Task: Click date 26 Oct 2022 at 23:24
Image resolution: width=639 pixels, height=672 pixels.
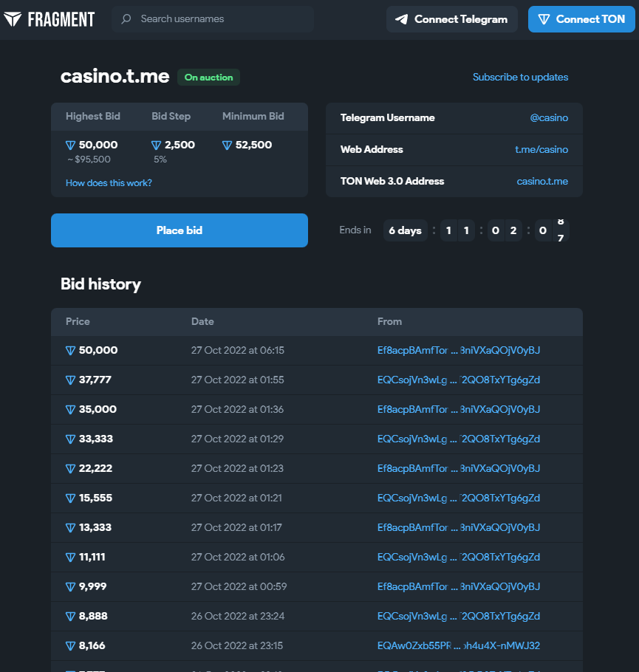Action: point(238,617)
